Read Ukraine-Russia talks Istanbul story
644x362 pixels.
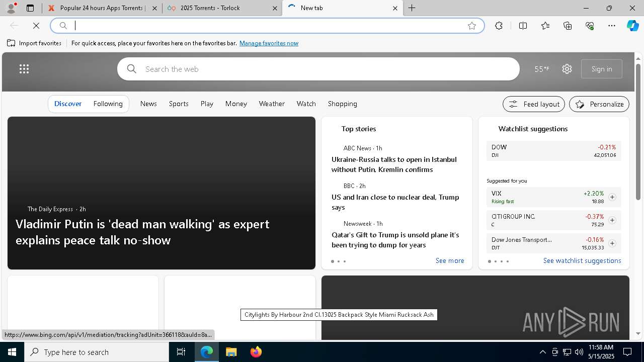pos(394,164)
